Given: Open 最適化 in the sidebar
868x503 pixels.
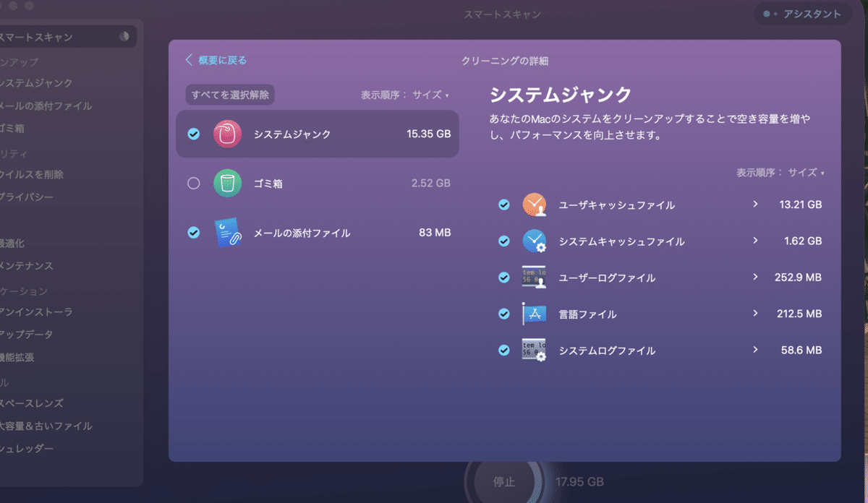Looking at the screenshot, I should point(12,244).
